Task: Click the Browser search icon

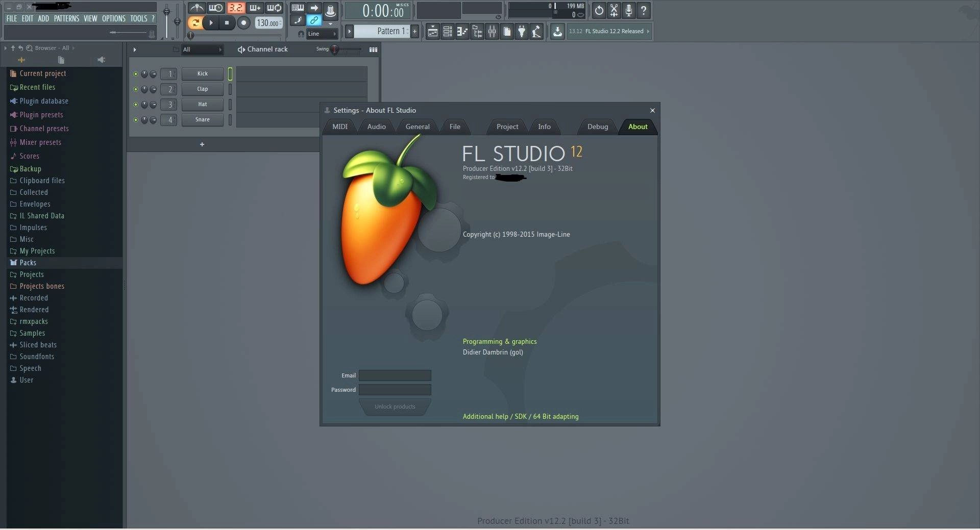Action: click(29, 48)
